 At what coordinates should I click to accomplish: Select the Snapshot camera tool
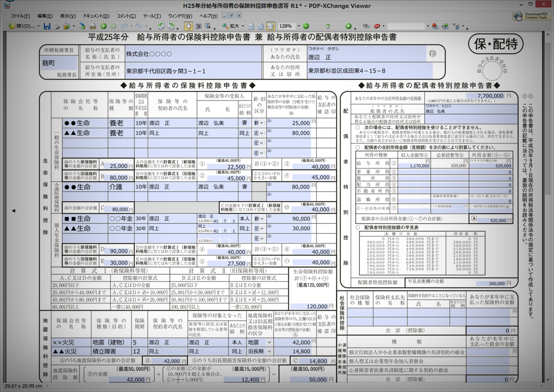[199, 26]
